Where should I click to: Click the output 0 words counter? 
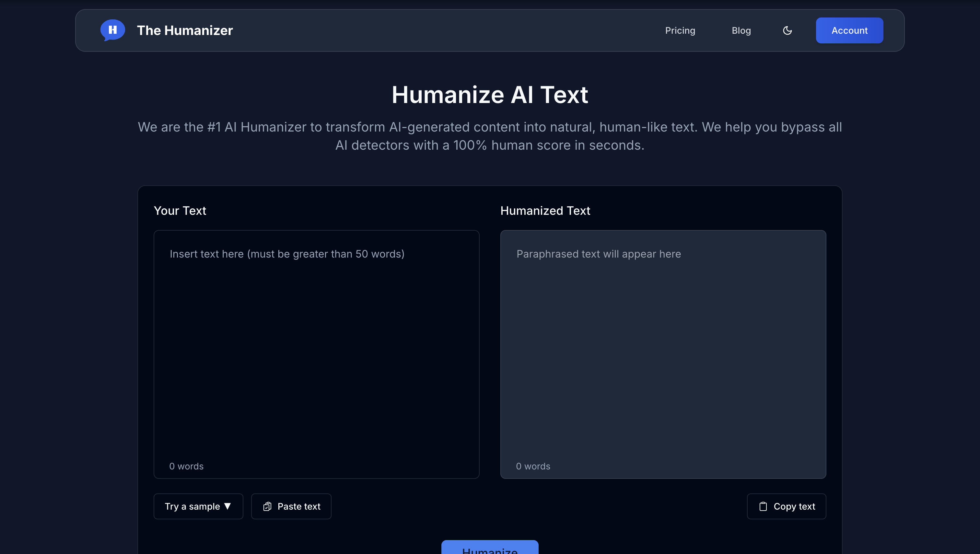[x=533, y=466]
